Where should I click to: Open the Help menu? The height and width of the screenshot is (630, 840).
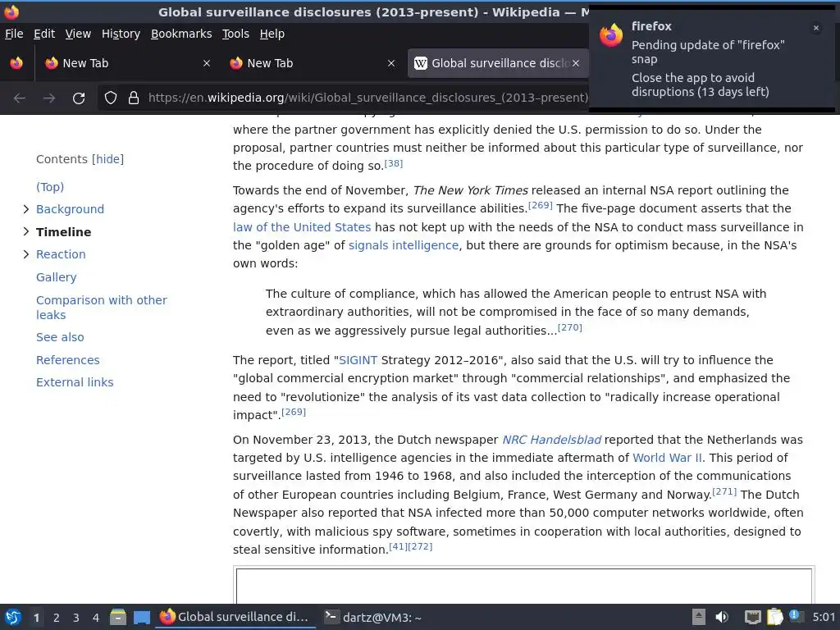point(272,34)
